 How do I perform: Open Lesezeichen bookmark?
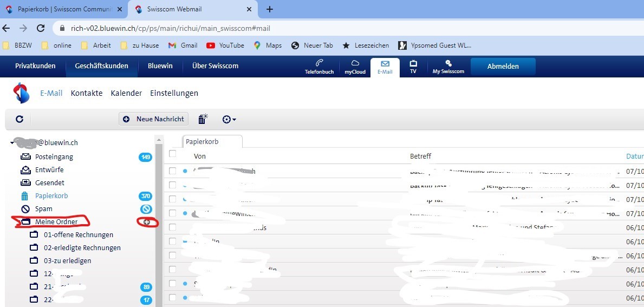(366, 45)
